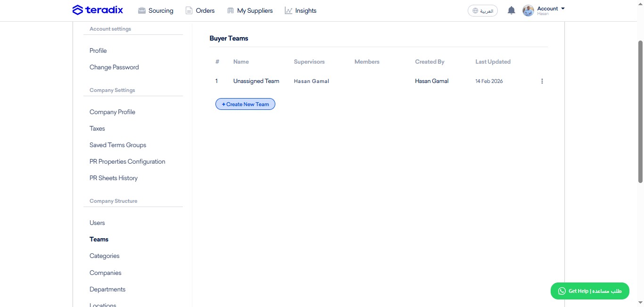Go to Change Password
Viewport: 644px width, 307px height.
[114, 67]
